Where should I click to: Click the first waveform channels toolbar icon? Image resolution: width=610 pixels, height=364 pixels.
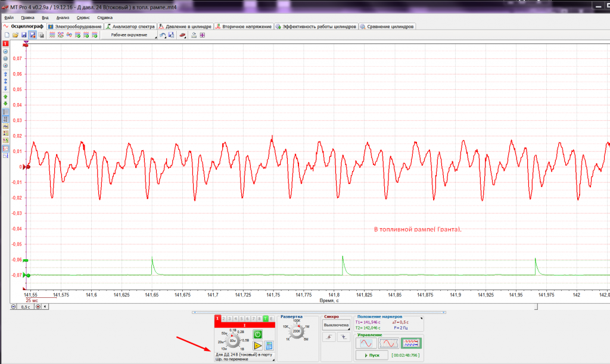(x=52, y=35)
